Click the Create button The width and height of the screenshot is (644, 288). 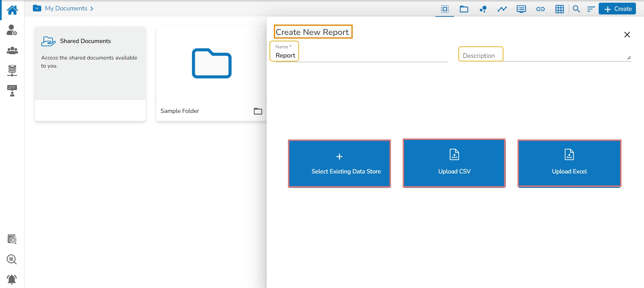click(617, 9)
